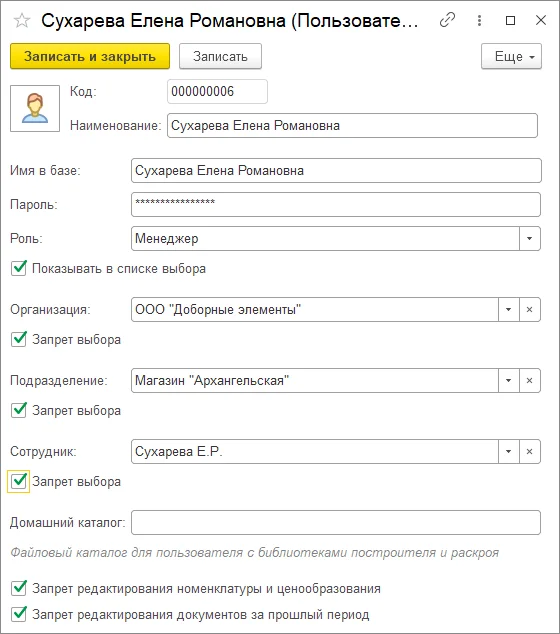Add form to favorites with star icon

[22, 20]
